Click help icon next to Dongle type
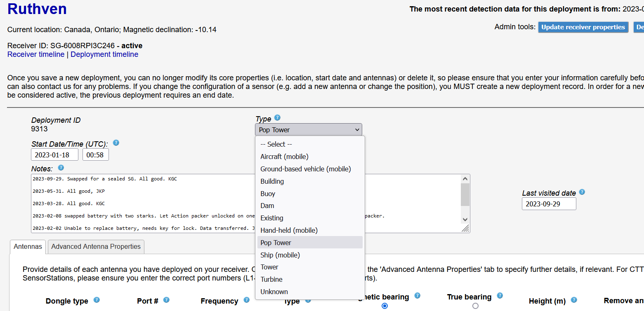 pyautogui.click(x=97, y=300)
